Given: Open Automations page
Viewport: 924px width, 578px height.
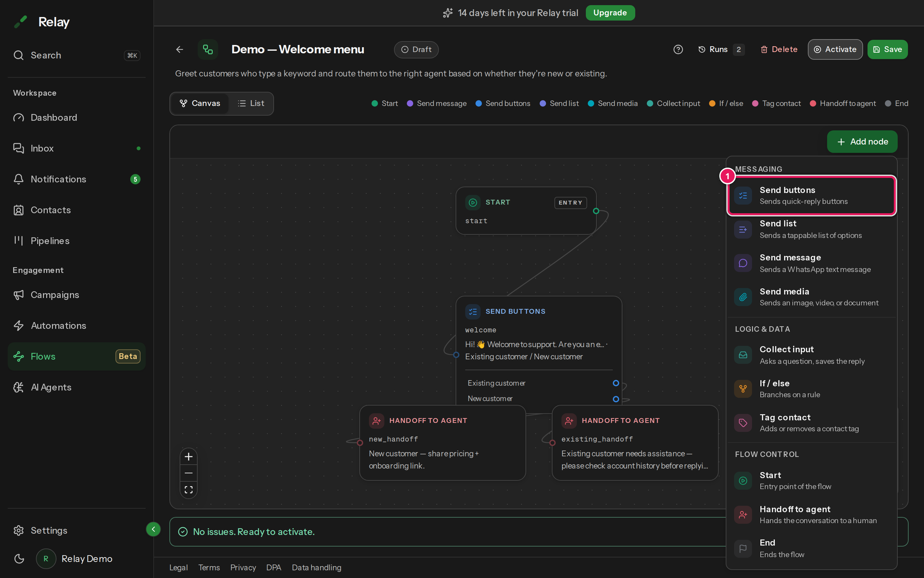Looking at the screenshot, I should point(76,326).
